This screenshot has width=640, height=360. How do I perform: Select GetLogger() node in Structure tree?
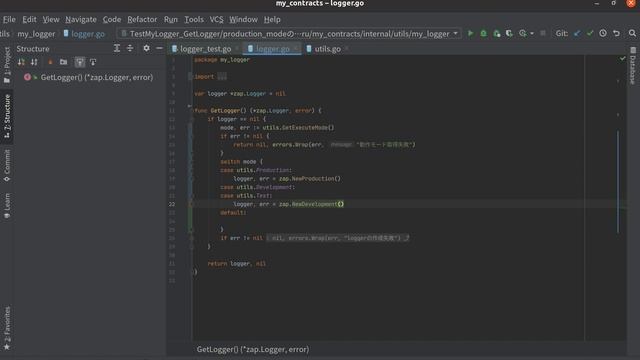coord(97,77)
